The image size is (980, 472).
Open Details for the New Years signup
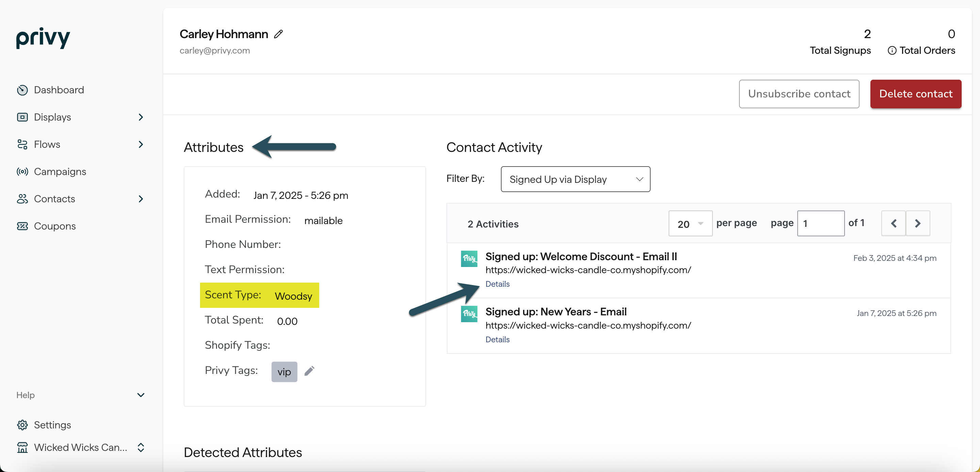(497, 339)
